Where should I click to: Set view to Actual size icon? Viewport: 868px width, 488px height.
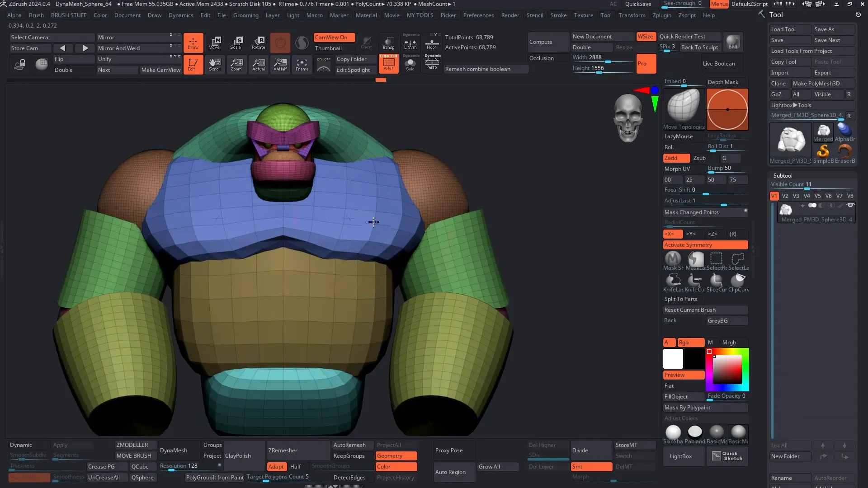258,65
